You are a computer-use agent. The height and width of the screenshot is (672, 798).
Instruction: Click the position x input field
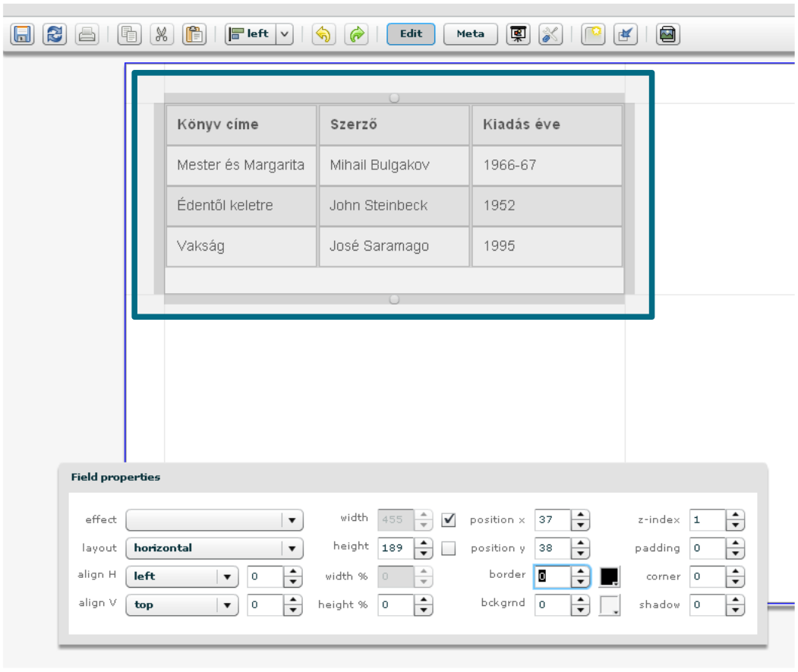552,520
